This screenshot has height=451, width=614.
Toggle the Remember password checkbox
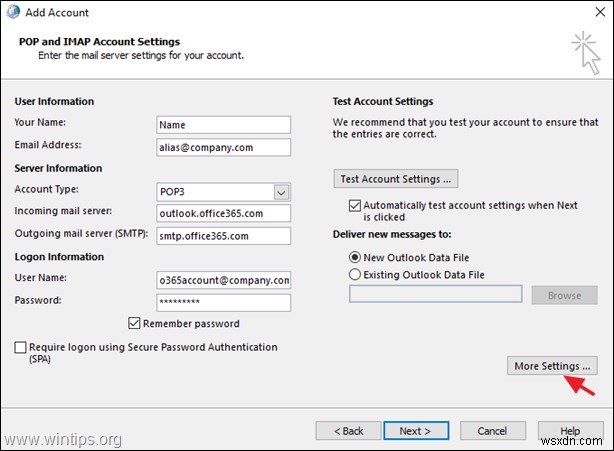pos(135,324)
